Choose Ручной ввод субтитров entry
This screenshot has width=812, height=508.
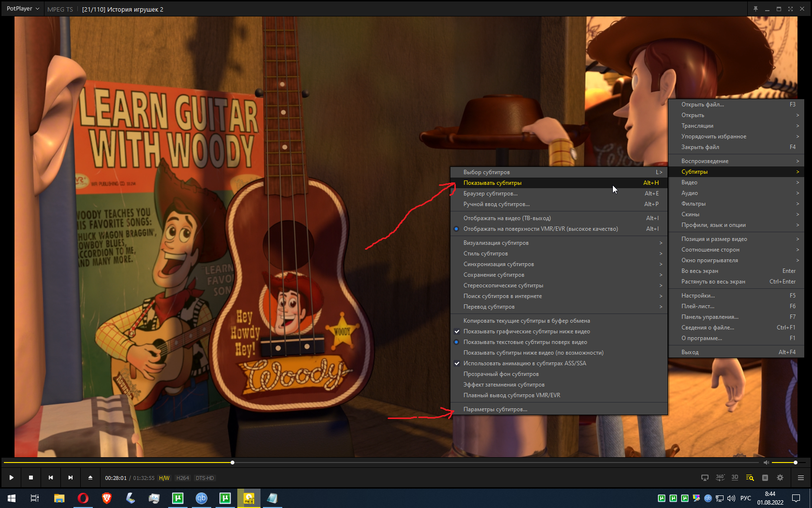pyautogui.click(x=559, y=204)
